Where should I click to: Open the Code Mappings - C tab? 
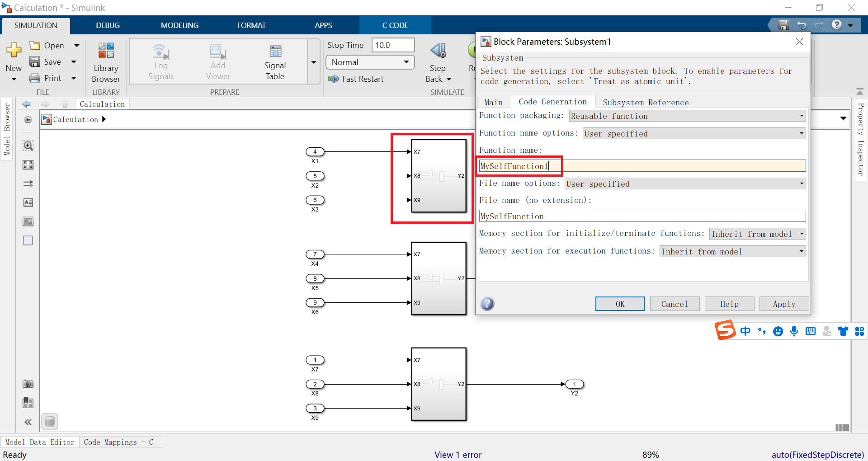coord(118,442)
